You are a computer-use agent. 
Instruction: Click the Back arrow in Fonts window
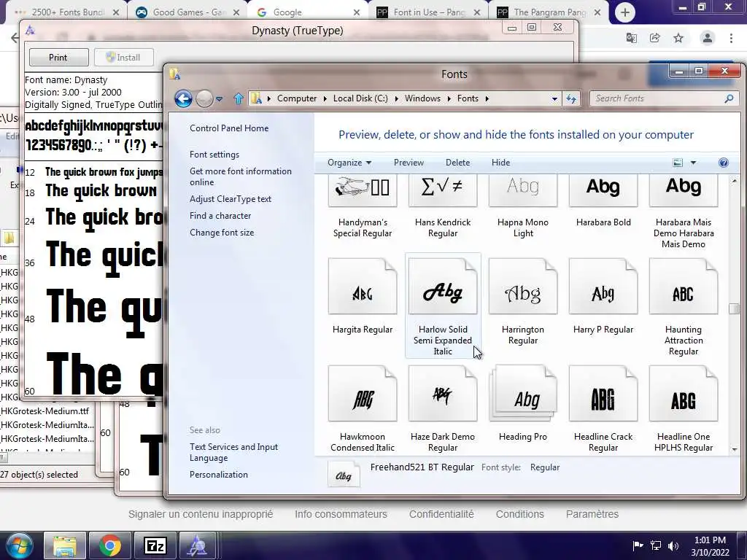(183, 98)
